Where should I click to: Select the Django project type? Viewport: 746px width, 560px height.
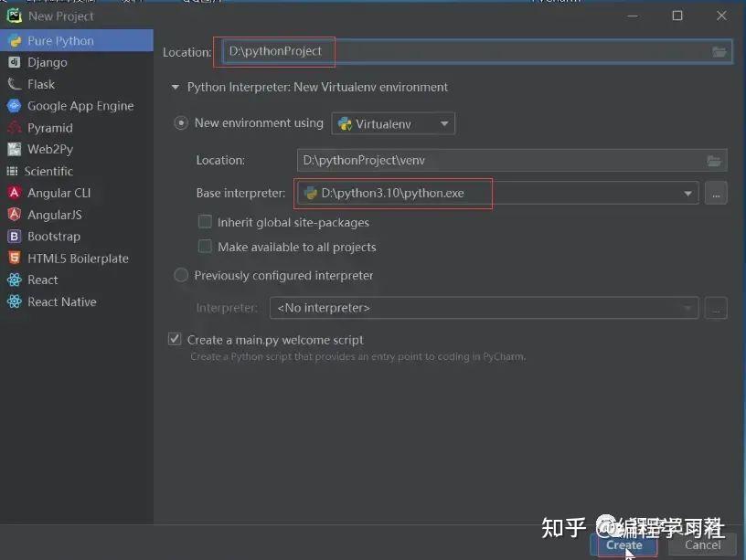(55, 62)
